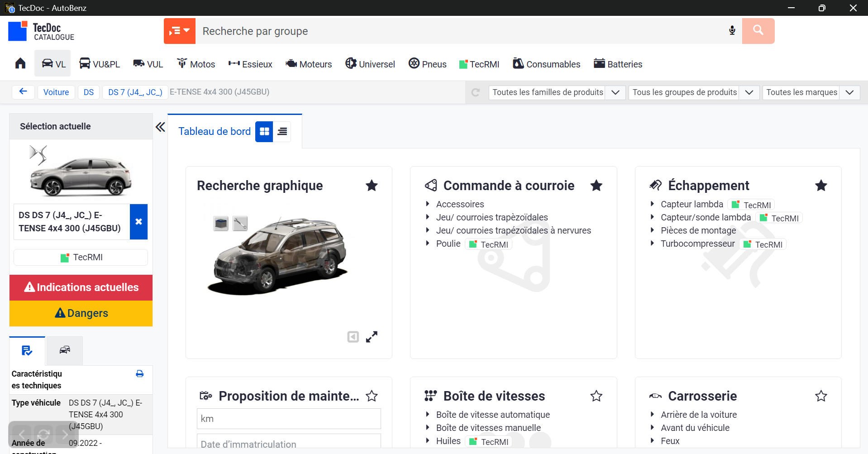Click the refresh filters icon
The width and height of the screenshot is (868, 454).
point(476,92)
